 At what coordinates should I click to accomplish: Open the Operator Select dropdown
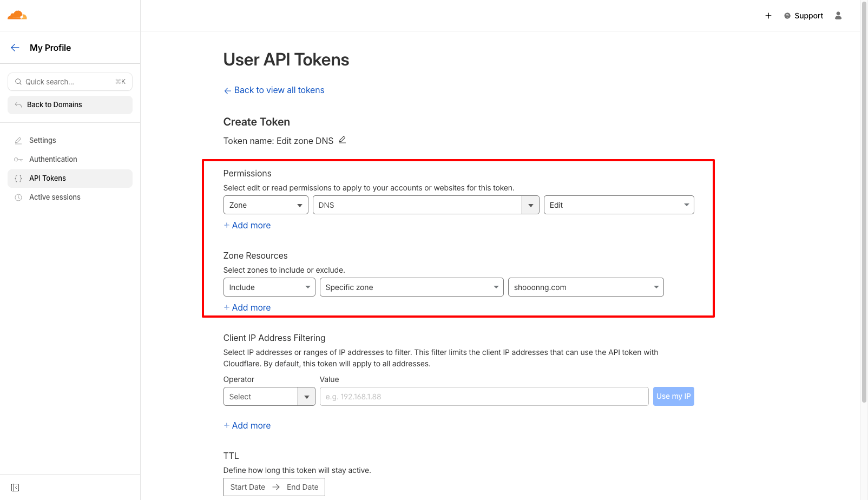269,397
